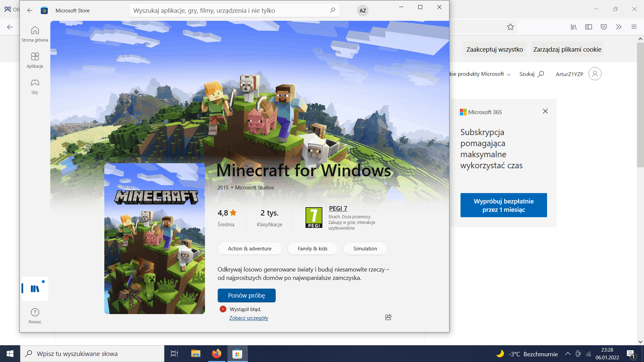Viewport: 644px width, 362px height.
Task: Open Pomoc help in sidebar
Action: 35,316
